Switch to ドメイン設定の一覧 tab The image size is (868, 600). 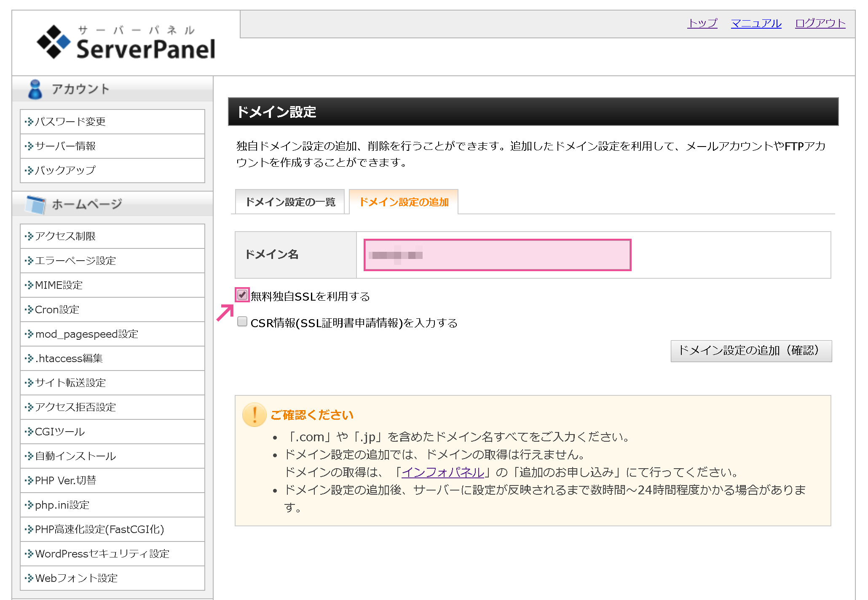tap(290, 202)
